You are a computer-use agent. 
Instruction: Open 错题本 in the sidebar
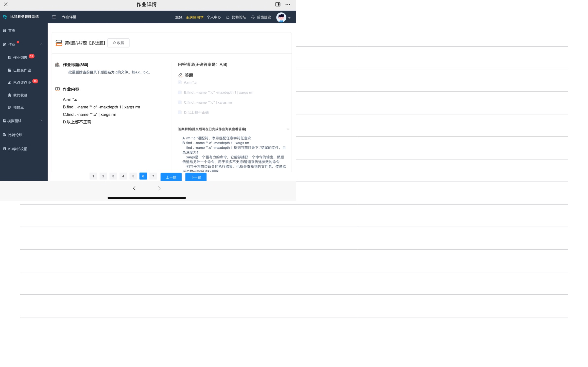[18, 108]
